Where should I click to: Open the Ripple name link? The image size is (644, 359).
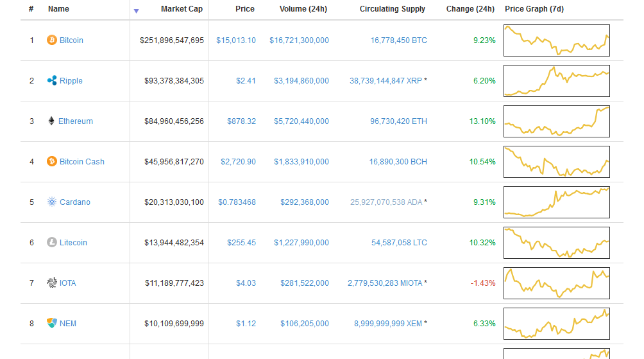[71, 81]
